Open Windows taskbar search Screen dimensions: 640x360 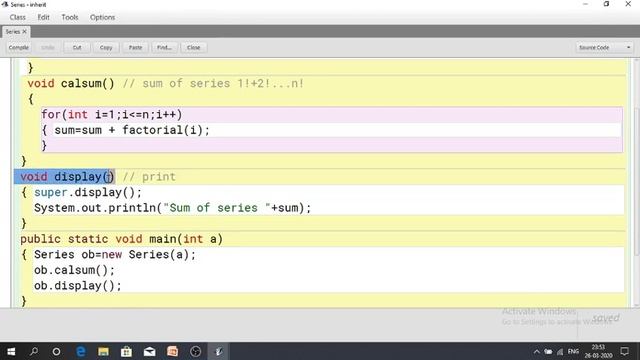[34, 351]
